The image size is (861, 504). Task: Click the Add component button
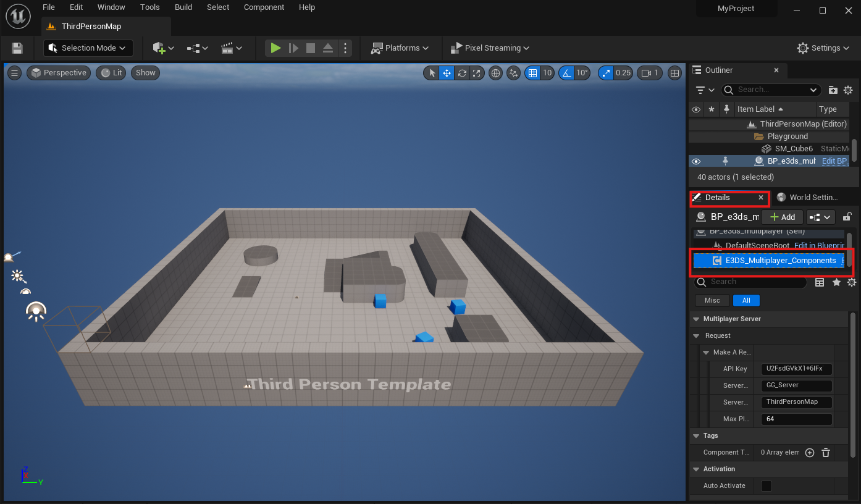[782, 217]
